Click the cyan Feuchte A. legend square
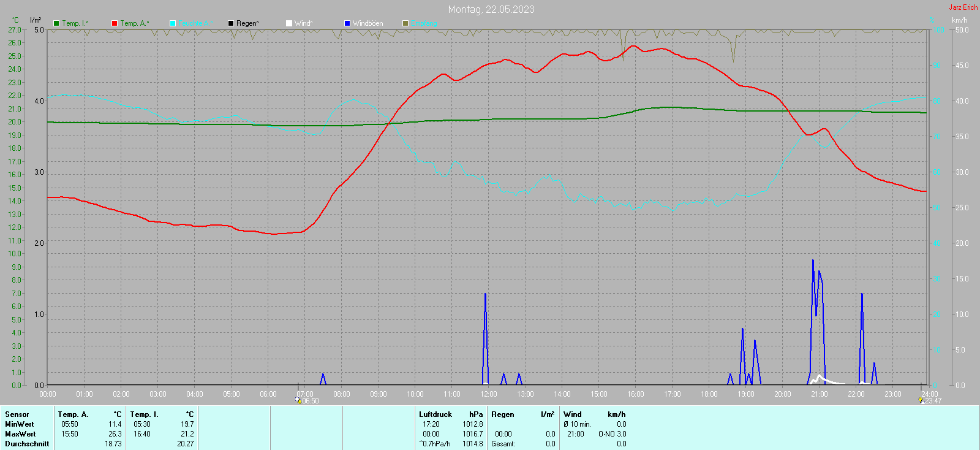Screen dimensions: 980x450 click(173, 23)
